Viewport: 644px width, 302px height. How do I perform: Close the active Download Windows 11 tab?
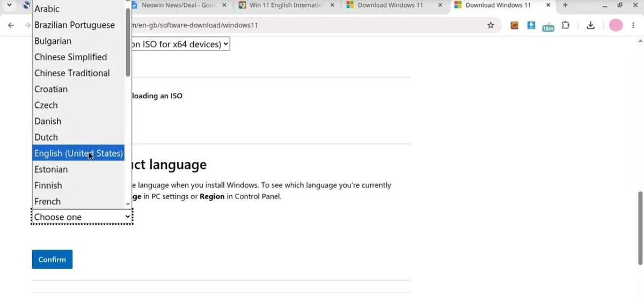(548, 5)
